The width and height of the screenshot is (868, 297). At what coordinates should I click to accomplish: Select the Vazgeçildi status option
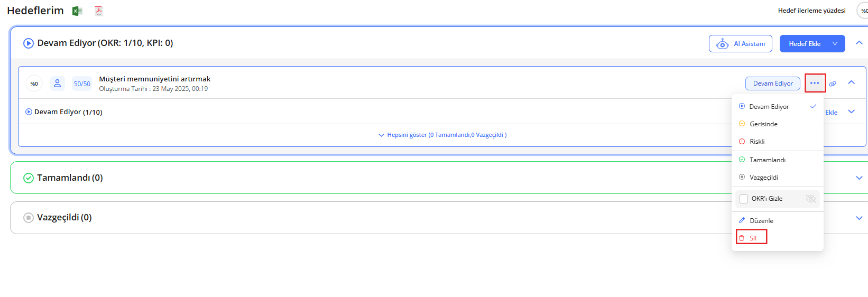pyautogui.click(x=763, y=178)
